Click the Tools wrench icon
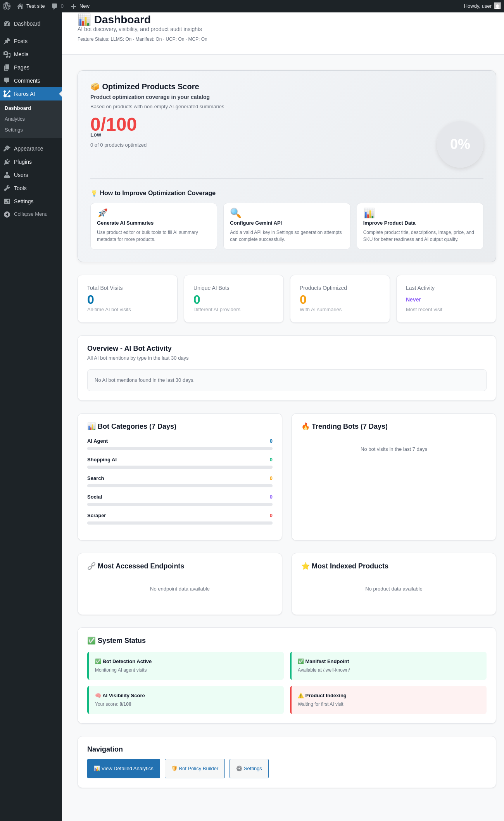 click(x=7, y=188)
